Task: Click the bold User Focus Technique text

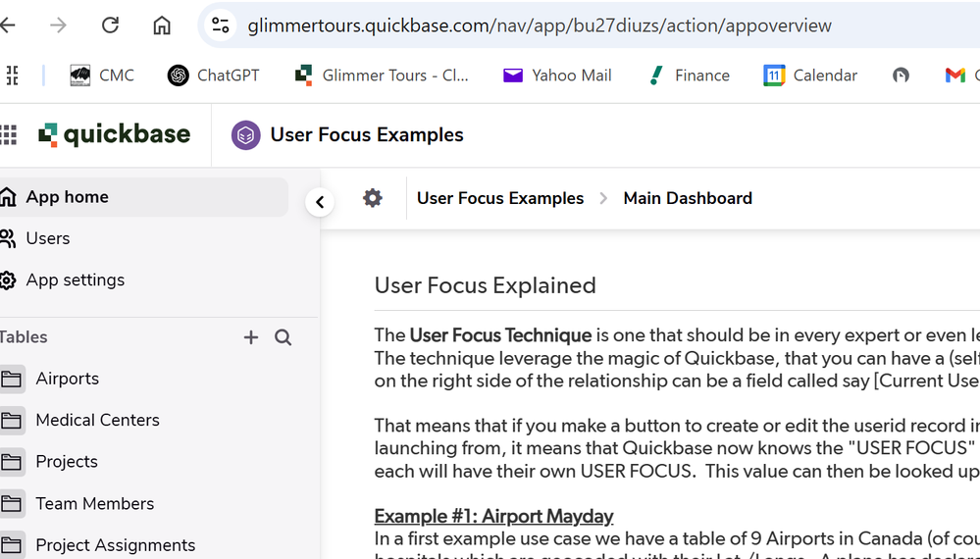Action: [500, 335]
